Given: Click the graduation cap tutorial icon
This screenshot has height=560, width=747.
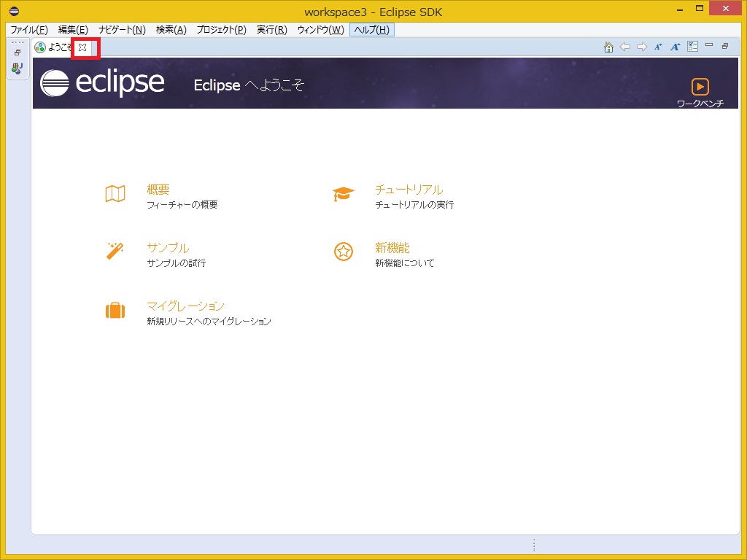Looking at the screenshot, I should coord(344,194).
